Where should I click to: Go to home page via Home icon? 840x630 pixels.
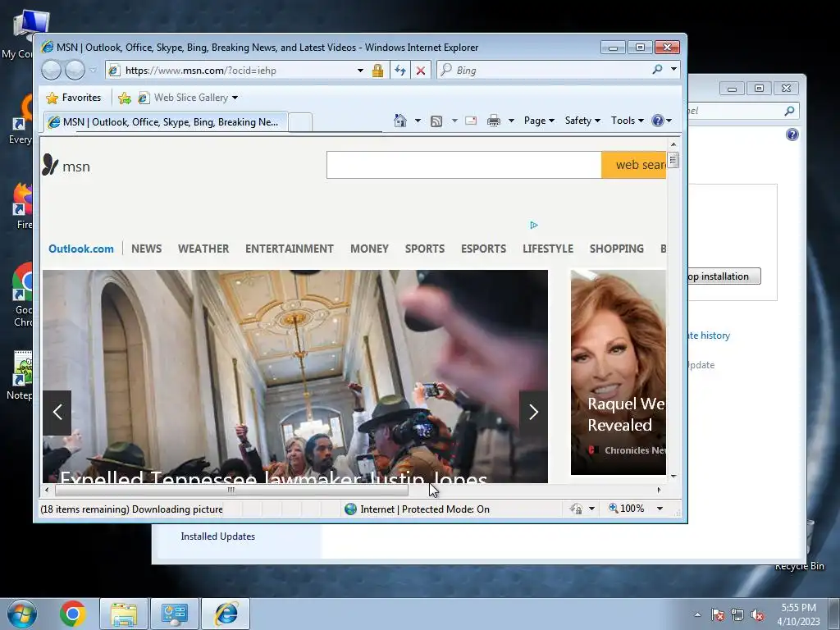point(400,121)
